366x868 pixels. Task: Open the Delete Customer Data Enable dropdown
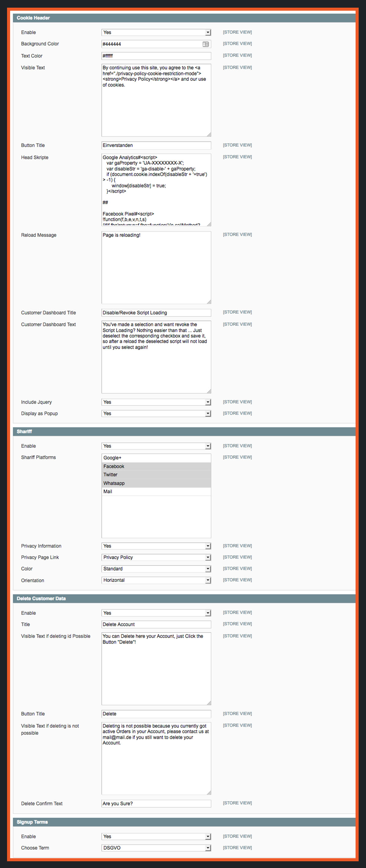(156, 613)
